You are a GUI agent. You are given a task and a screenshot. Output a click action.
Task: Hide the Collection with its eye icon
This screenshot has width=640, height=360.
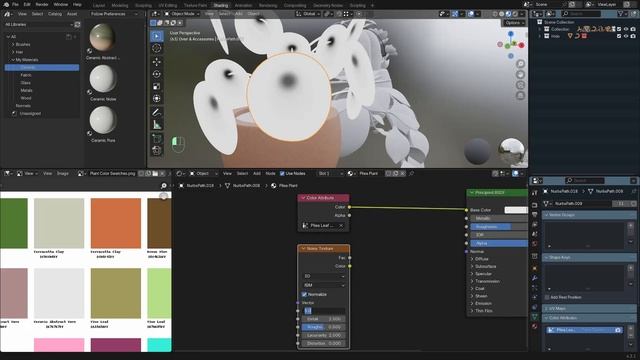tap(626, 29)
